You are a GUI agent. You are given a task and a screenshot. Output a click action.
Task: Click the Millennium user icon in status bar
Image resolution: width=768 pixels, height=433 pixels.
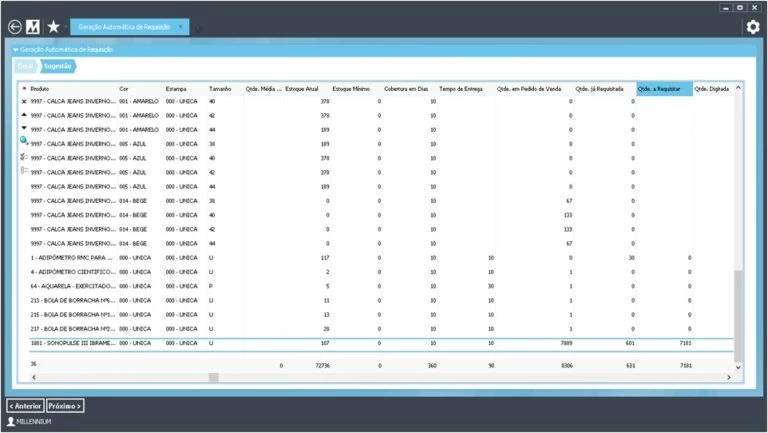point(11,421)
